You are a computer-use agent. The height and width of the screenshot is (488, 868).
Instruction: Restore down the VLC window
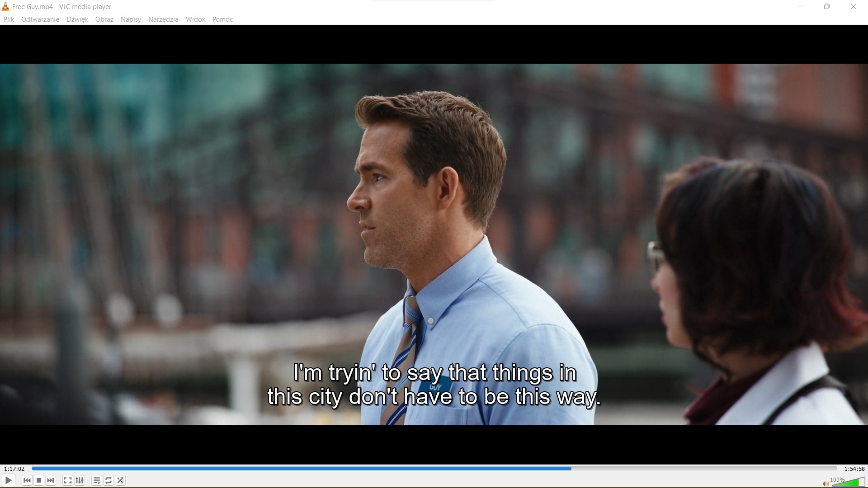pyautogui.click(x=827, y=6)
